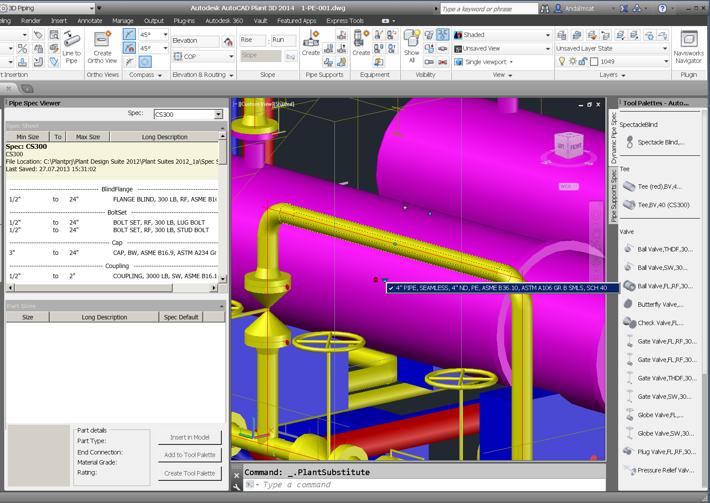Click Add to Tool Palette button
This screenshot has height=503, width=710.
[x=190, y=455]
